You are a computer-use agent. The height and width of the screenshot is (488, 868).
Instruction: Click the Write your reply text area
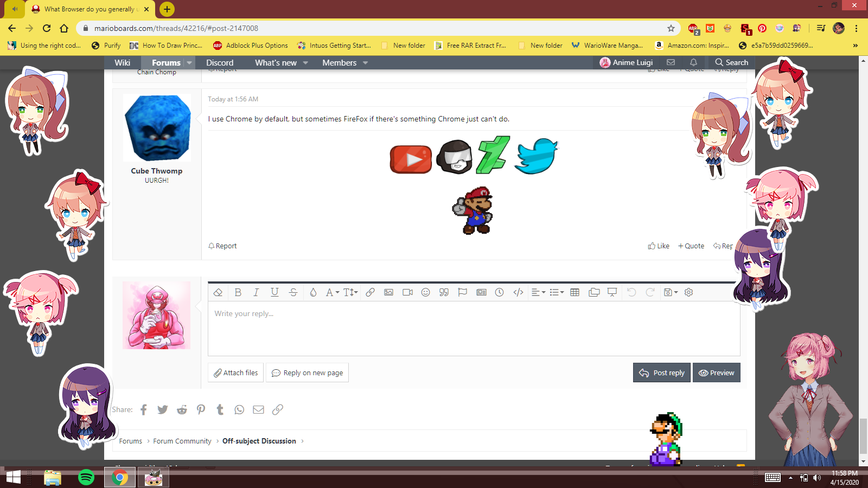[x=474, y=329]
